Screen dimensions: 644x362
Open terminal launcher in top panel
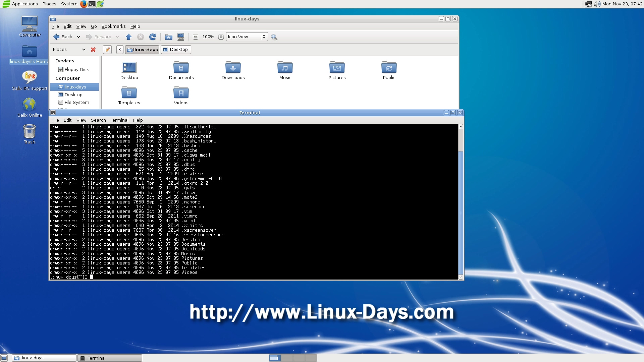point(92,4)
